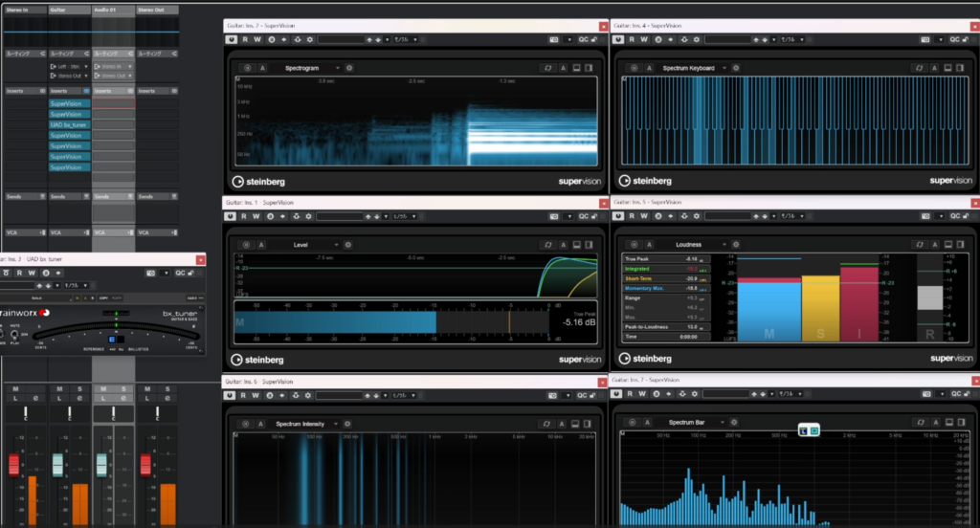Split Spectrogram module horizontally
The height and width of the screenshot is (528, 980).
tap(576, 68)
